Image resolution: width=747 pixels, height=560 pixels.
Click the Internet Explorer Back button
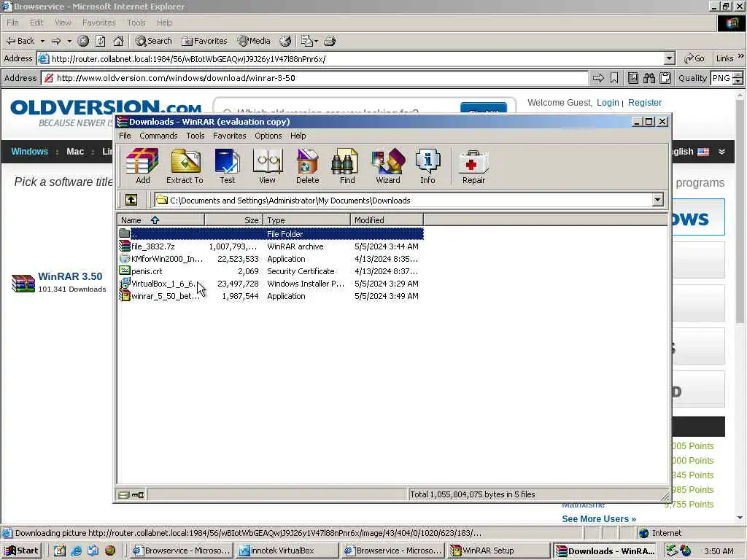point(20,41)
